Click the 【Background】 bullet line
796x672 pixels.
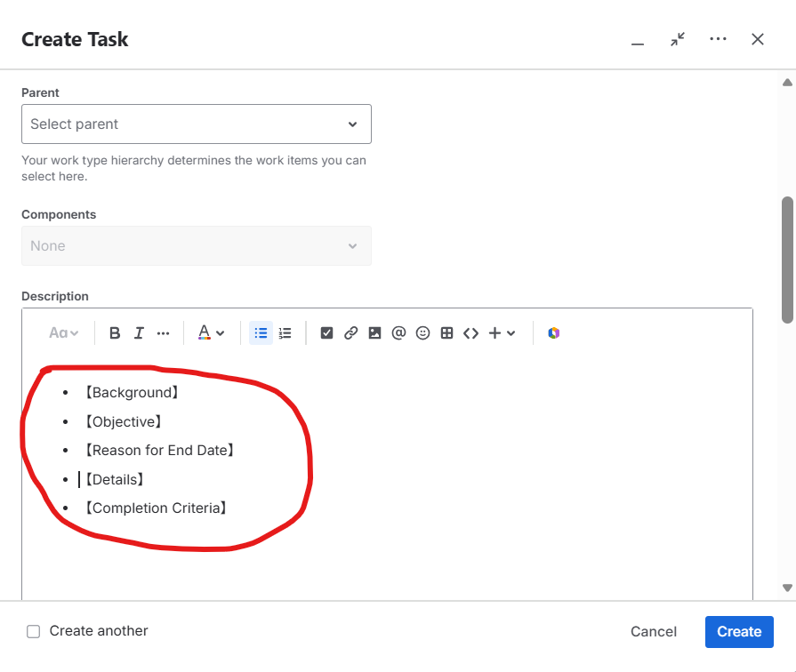click(x=131, y=392)
